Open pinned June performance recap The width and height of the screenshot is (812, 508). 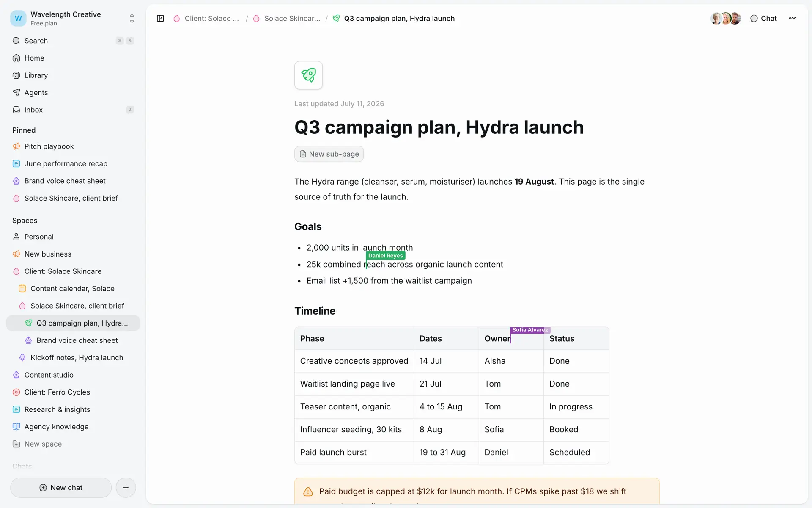(73, 164)
